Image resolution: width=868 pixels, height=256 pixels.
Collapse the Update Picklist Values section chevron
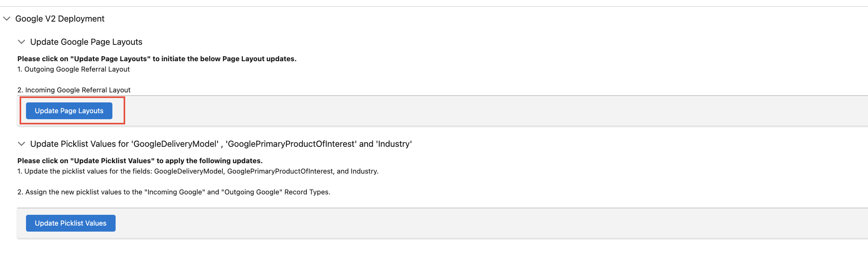coord(22,144)
